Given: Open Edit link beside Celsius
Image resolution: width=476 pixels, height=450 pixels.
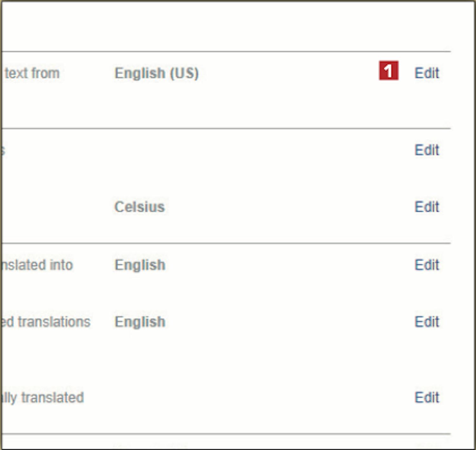Looking at the screenshot, I should (427, 207).
